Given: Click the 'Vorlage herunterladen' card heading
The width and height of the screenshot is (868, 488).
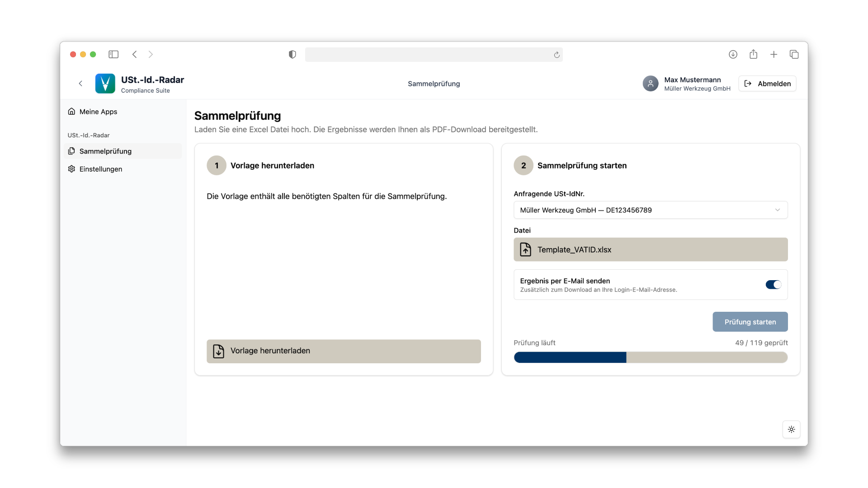Looking at the screenshot, I should (x=272, y=165).
